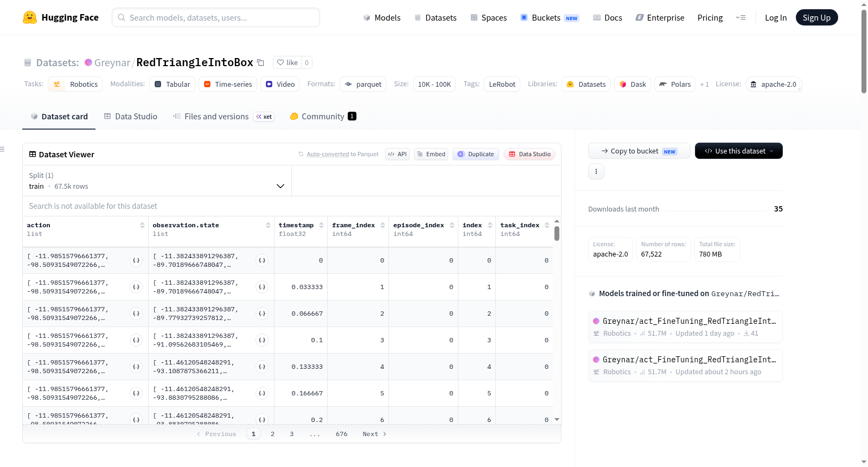Go to page 2 of the table
Image resolution: width=868 pixels, height=467 pixels.
click(x=272, y=434)
